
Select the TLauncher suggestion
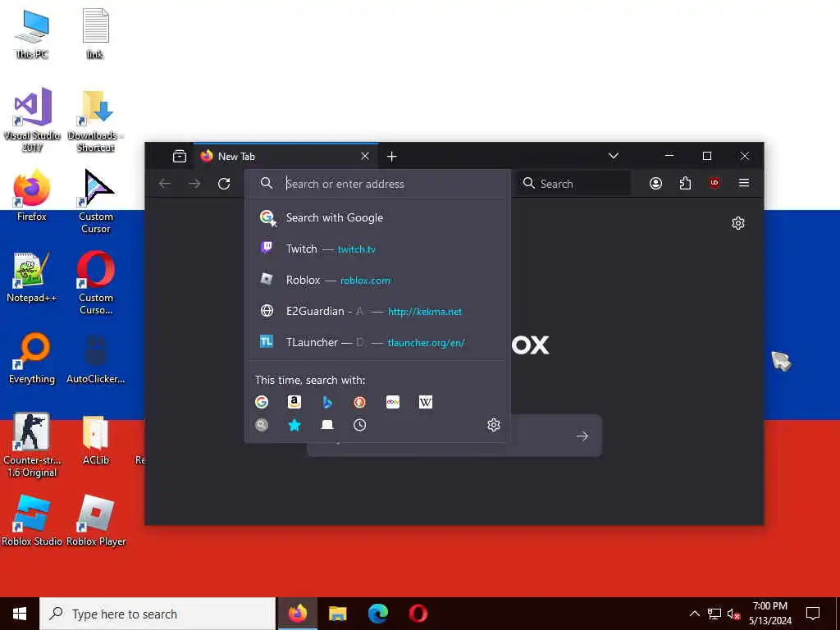point(377,342)
